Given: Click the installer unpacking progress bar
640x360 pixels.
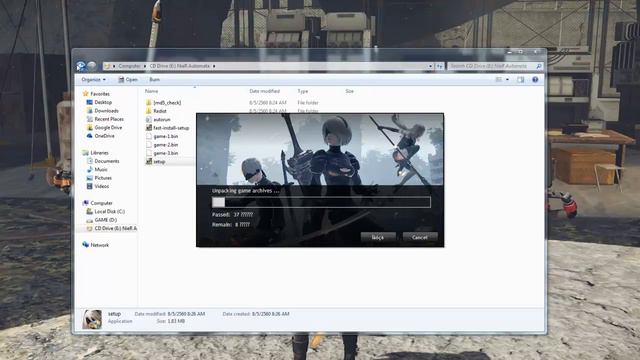Looking at the screenshot, I should point(321,202).
